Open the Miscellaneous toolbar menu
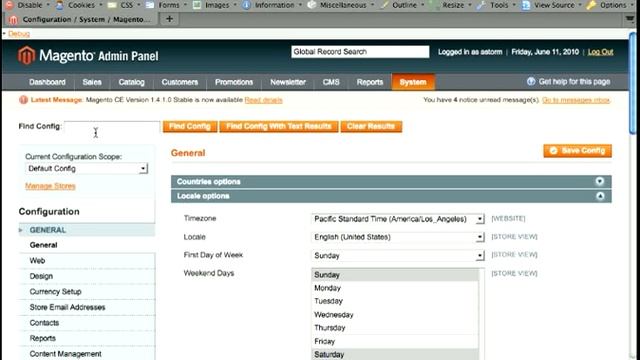This screenshot has width=640, height=360. pos(341,5)
